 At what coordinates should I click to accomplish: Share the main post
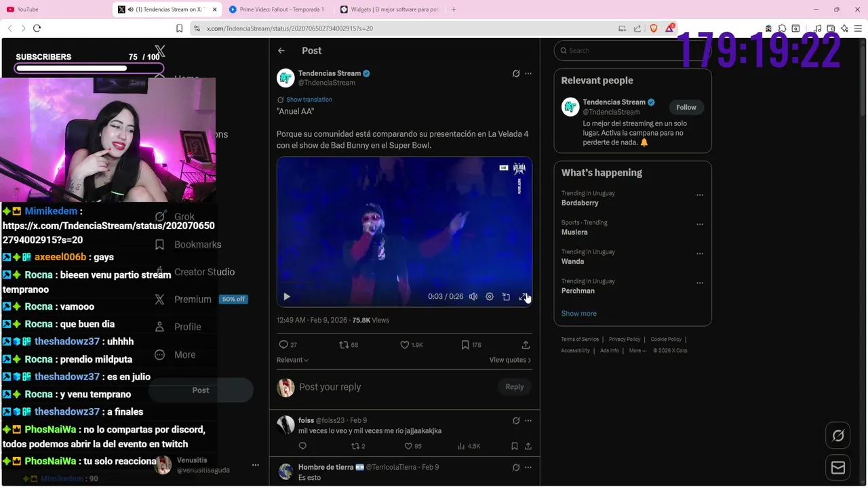click(526, 345)
